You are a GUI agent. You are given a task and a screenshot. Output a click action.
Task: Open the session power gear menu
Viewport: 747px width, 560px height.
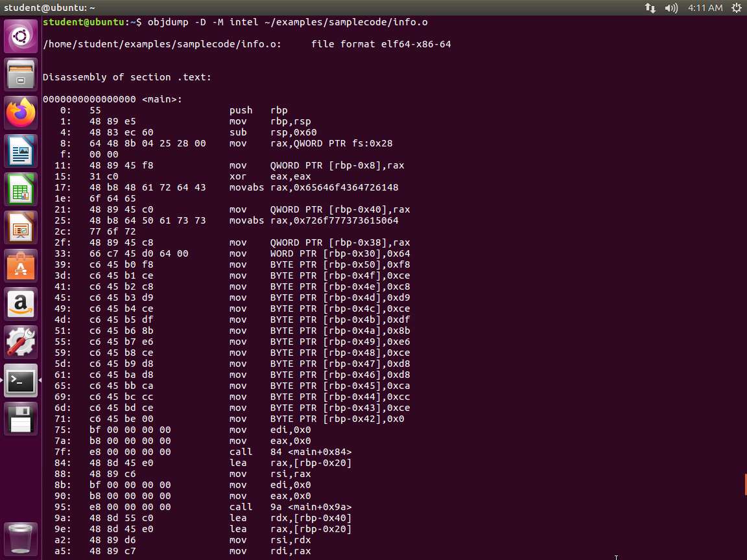(x=736, y=8)
